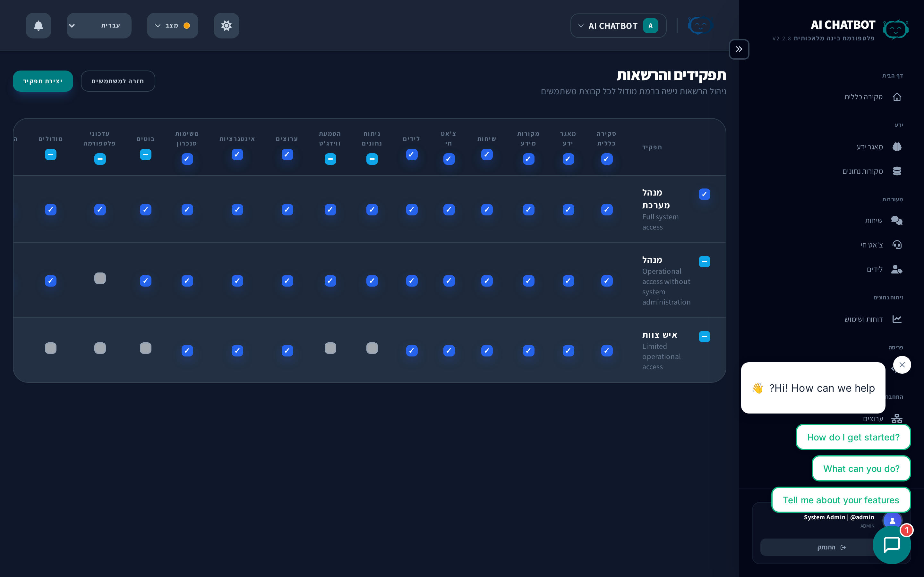Expand the מצב status dropdown
The image size is (924, 577).
click(172, 26)
